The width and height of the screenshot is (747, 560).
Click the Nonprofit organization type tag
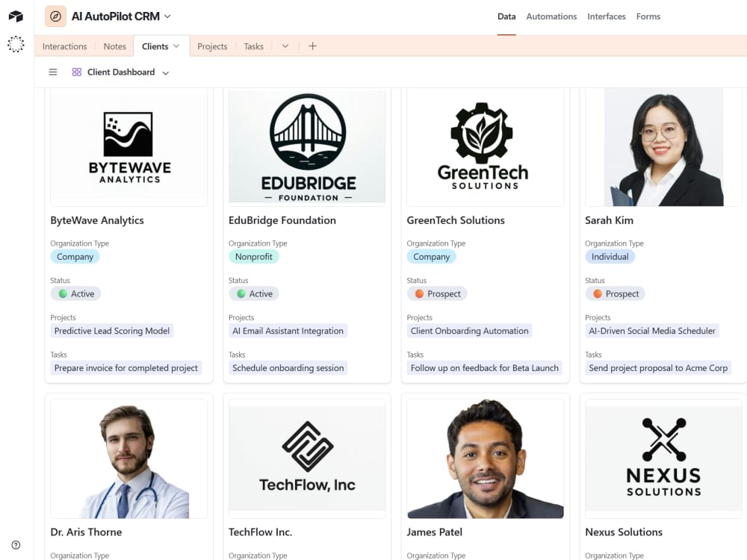(x=253, y=257)
